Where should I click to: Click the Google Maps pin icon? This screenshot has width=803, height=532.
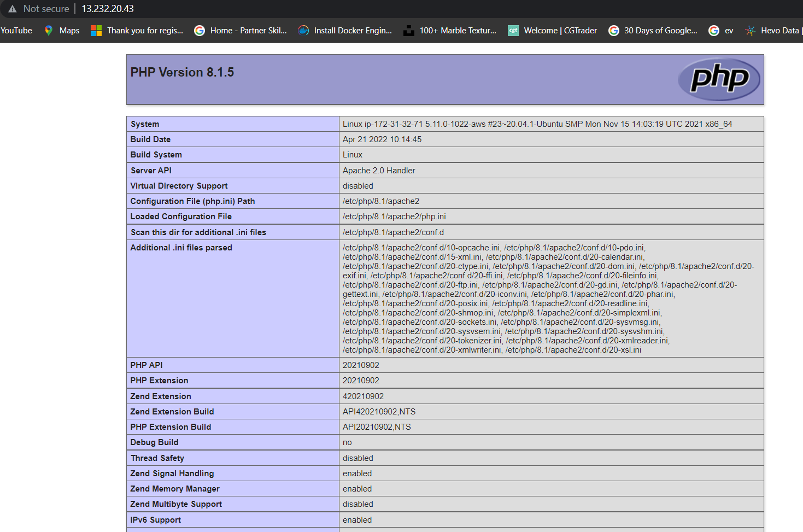click(x=48, y=30)
